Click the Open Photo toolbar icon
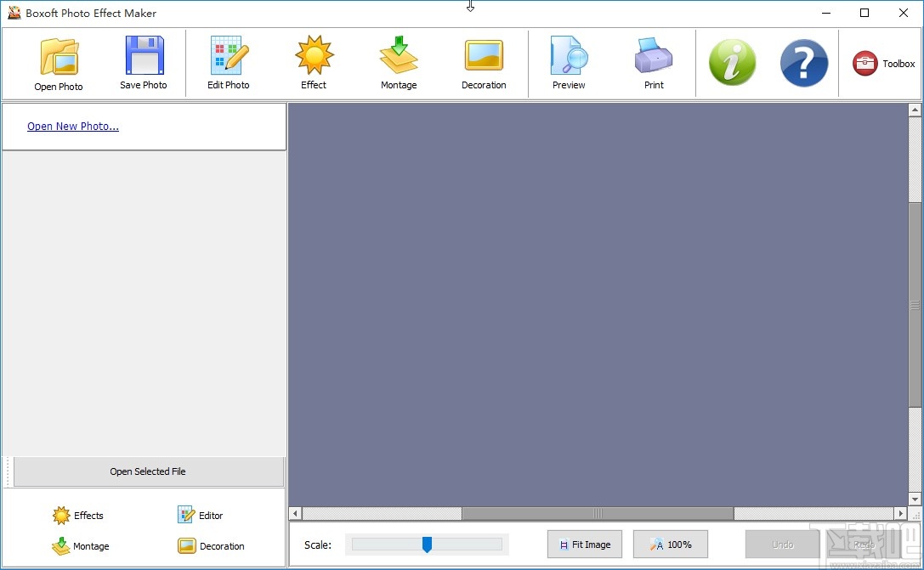This screenshot has width=924, height=570. click(x=58, y=61)
